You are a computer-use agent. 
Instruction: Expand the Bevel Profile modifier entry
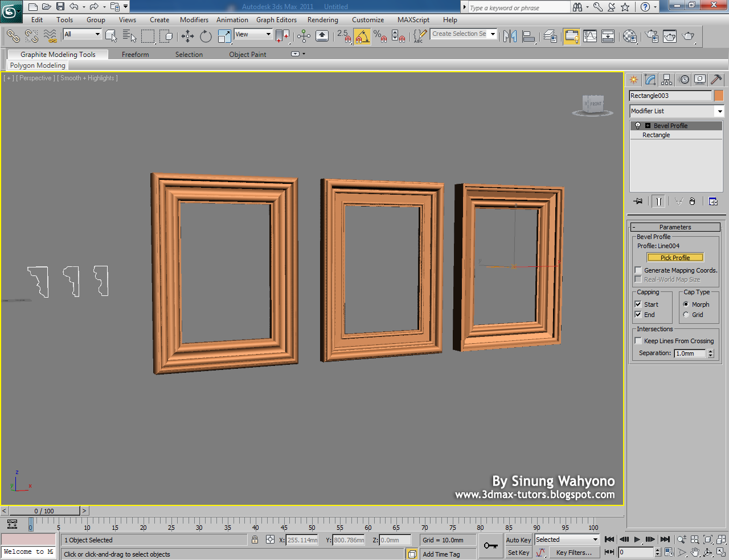tap(648, 126)
